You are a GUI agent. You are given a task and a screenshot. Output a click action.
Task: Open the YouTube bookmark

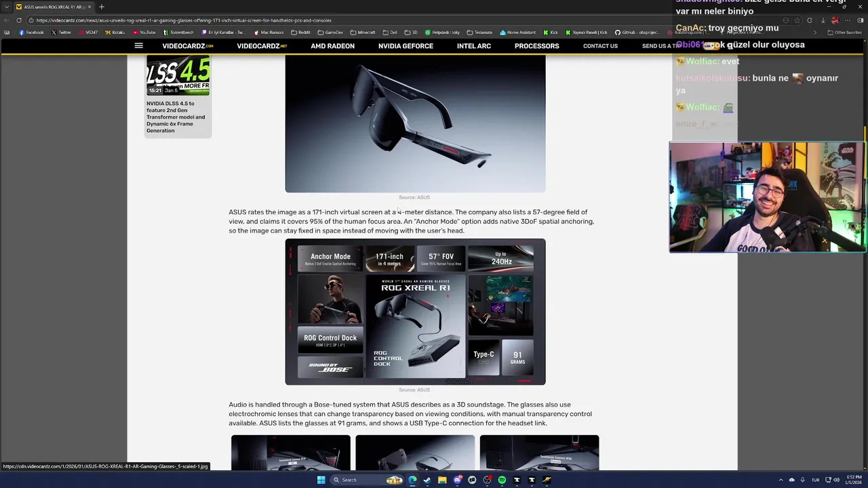(x=144, y=33)
